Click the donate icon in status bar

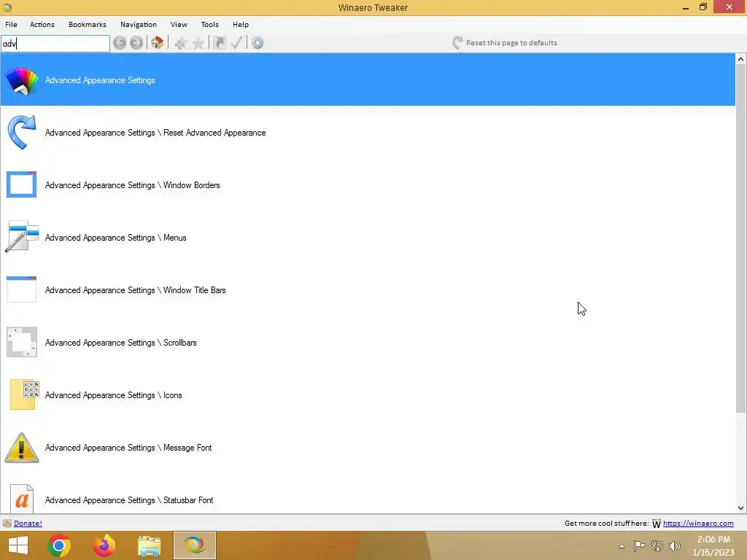click(7, 524)
